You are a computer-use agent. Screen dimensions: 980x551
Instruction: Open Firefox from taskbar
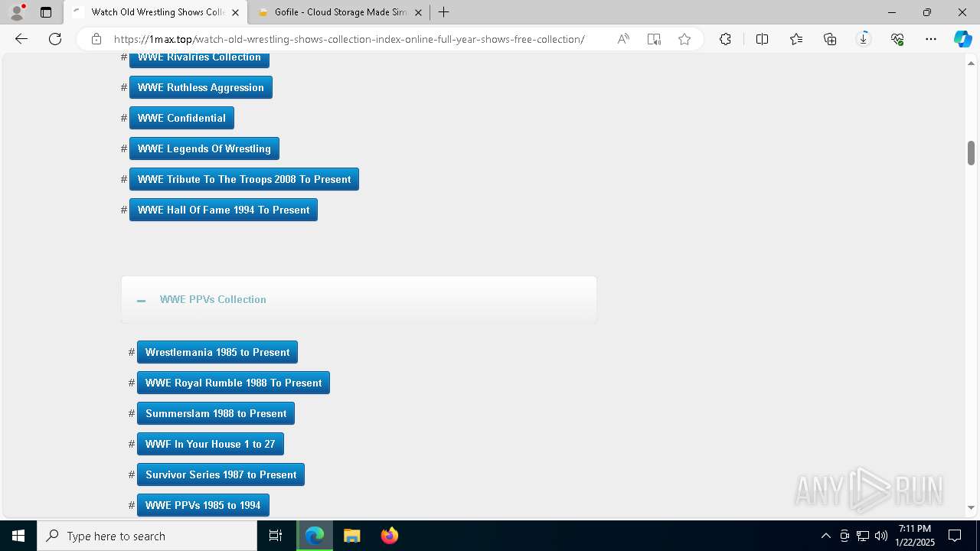point(389,536)
